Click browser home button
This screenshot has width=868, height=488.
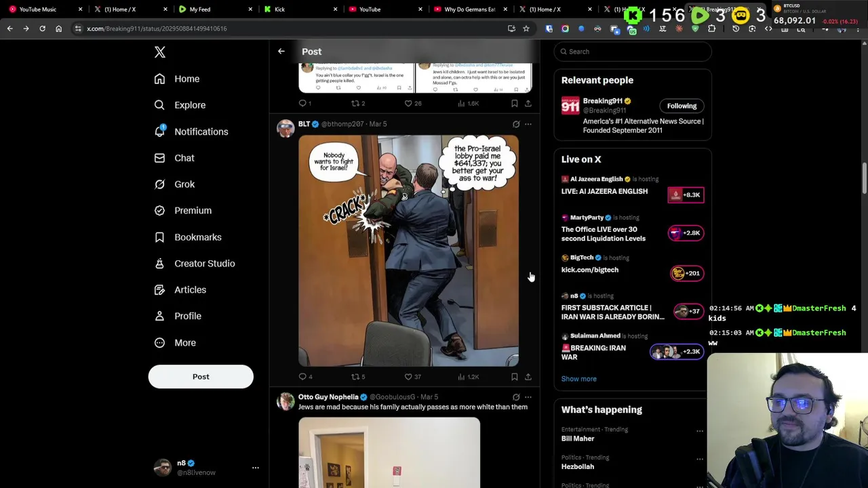pyautogui.click(x=58, y=28)
